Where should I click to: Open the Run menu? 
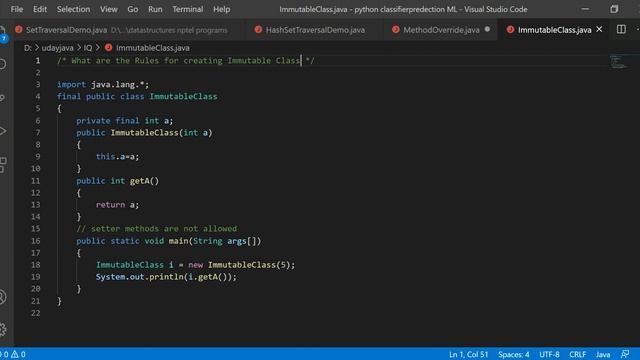(x=155, y=9)
